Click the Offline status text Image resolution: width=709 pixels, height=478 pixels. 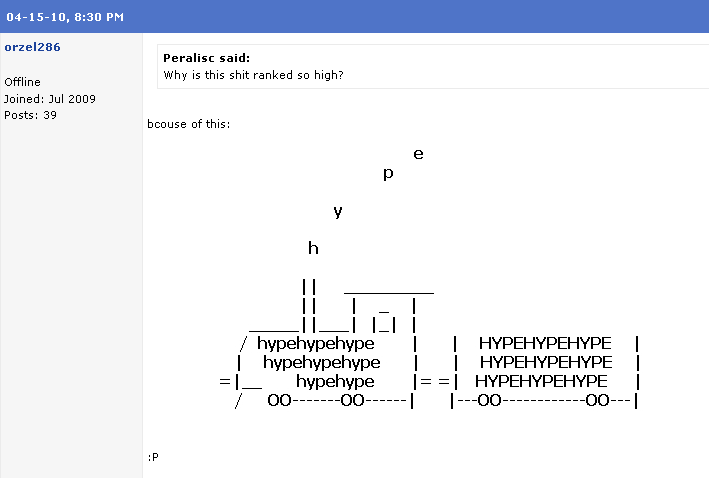(23, 82)
